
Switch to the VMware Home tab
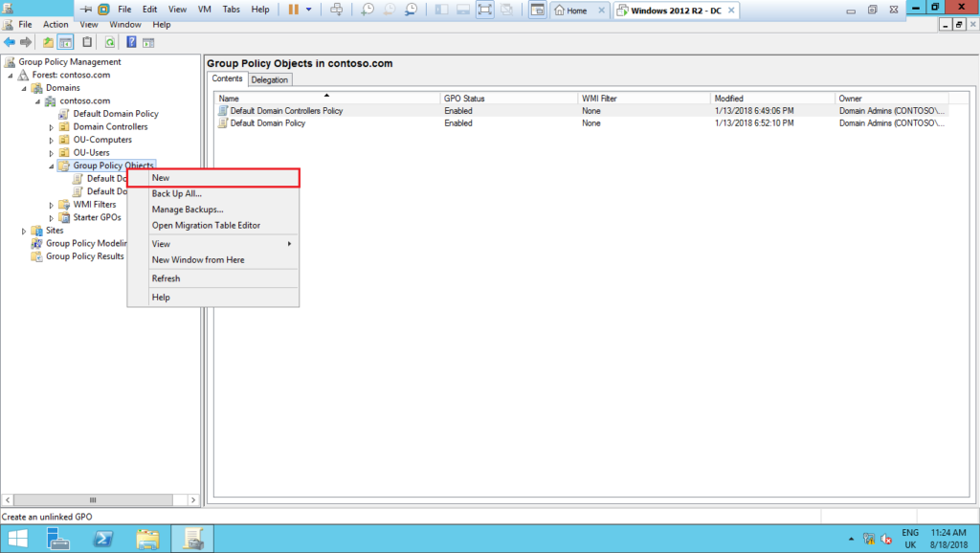click(578, 11)
